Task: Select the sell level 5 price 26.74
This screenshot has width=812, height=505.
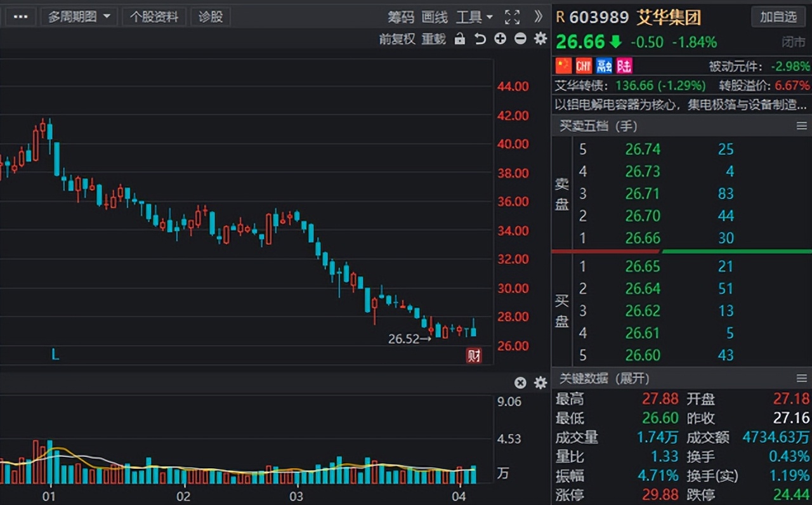Action: pos(644,149)
